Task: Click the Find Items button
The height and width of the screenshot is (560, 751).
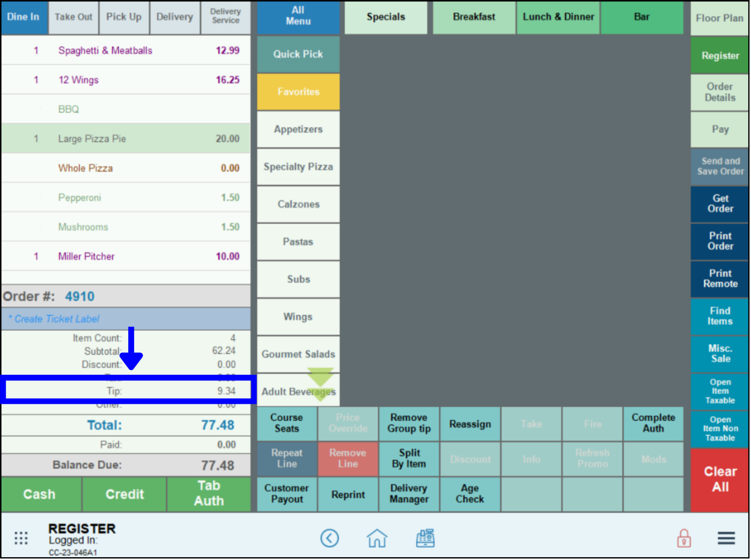Action: (720, 317)
